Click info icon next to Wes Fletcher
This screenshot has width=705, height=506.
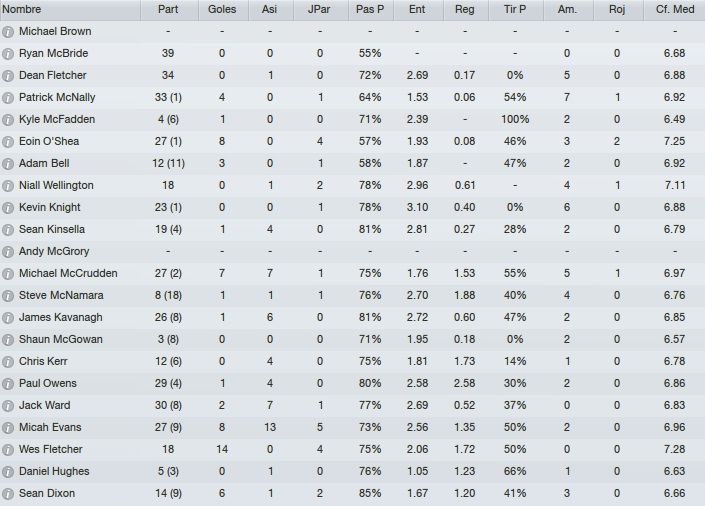pyautogui.click(x=8, y=450)
